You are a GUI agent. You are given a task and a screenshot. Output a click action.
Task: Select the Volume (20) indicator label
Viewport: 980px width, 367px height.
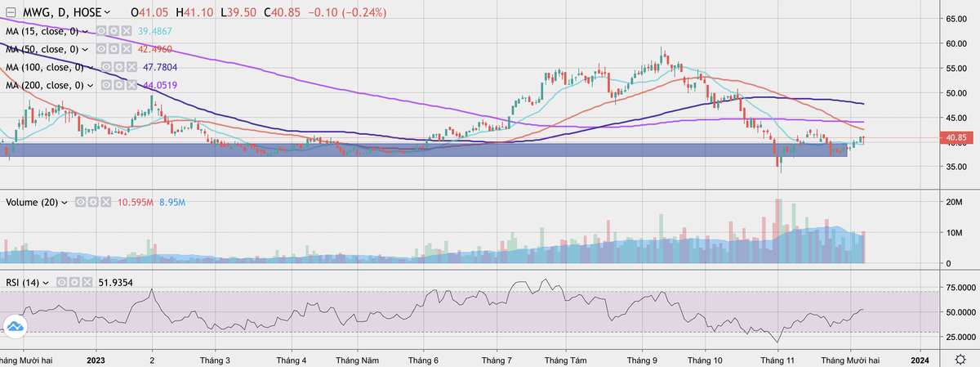[32, 201]
